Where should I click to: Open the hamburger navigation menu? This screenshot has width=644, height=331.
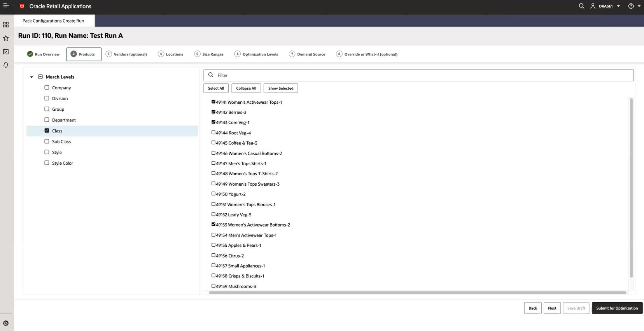6,5
